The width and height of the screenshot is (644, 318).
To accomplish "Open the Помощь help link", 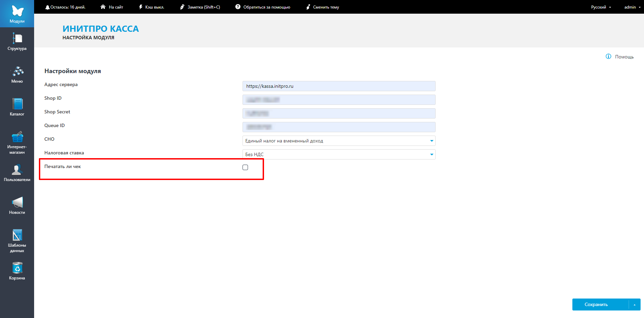I will point(624,57).
